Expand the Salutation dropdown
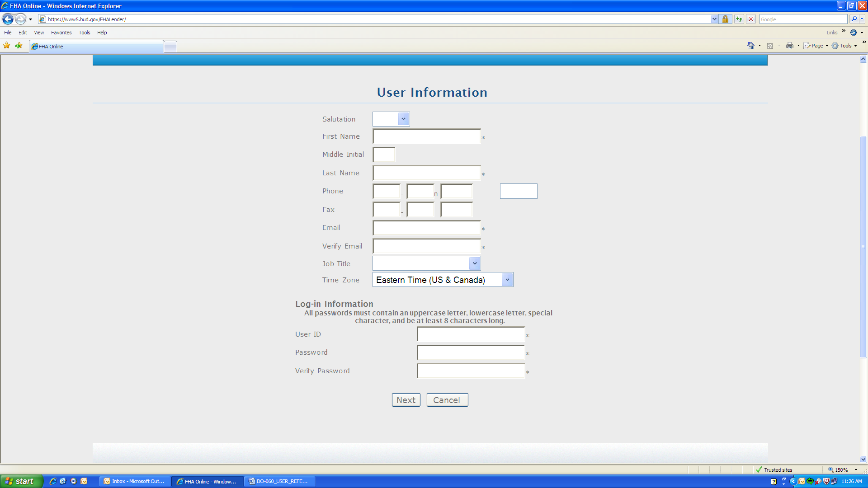The width and height of the screenshot is (868, 488). (403, 119)
